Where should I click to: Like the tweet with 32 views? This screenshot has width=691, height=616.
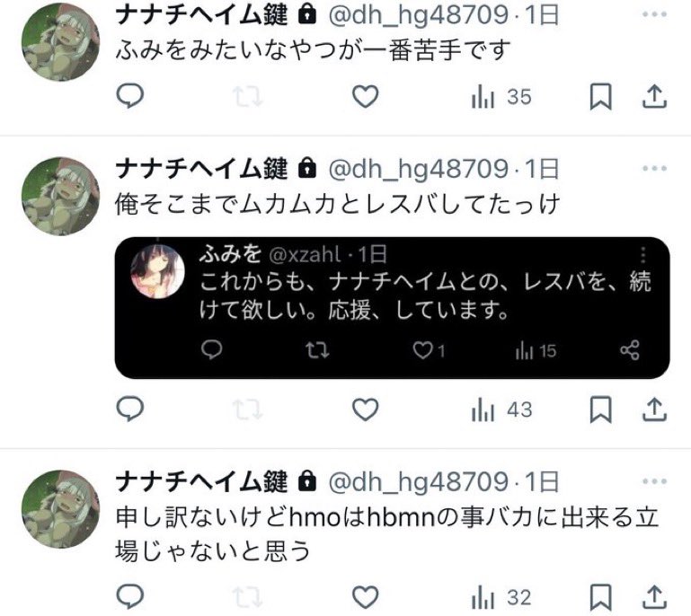click(366, 597)
